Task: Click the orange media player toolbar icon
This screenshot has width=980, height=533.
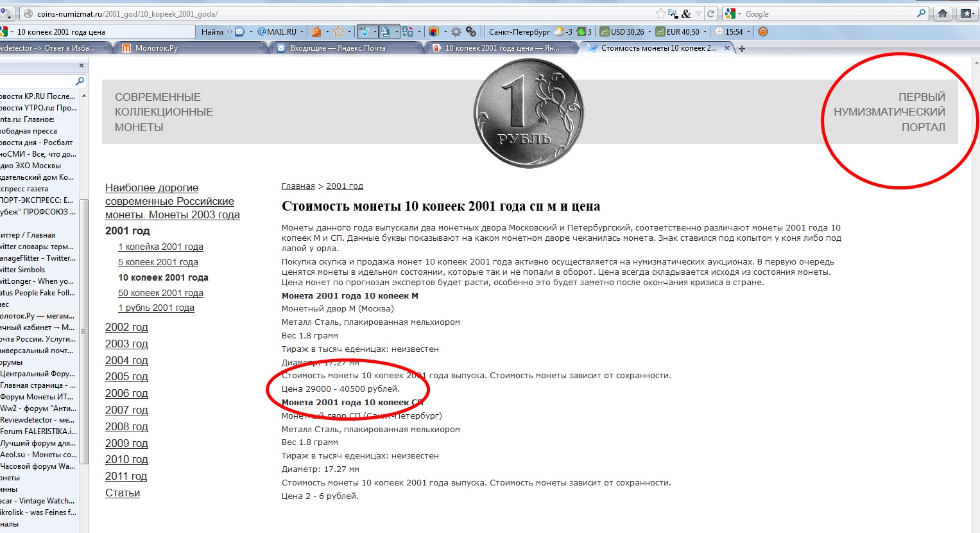Action: tap(762, 31)
